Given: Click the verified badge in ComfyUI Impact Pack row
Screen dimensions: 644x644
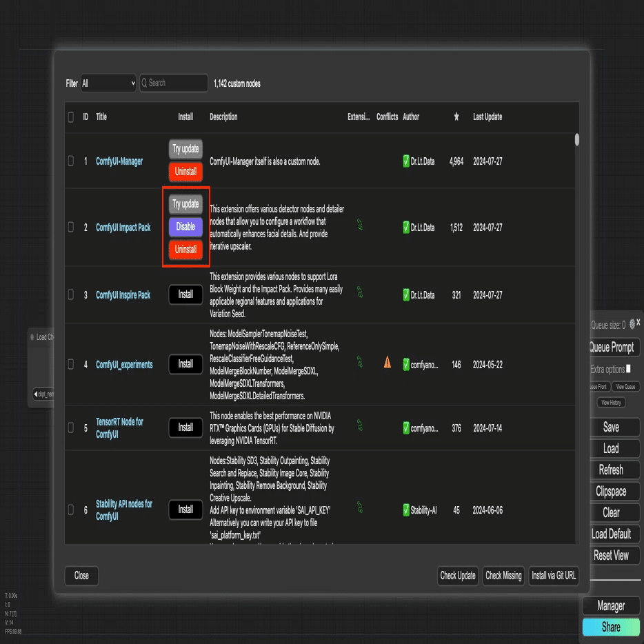Looking at the screenshot, I should pyautogui.click(x=406, y=227).
